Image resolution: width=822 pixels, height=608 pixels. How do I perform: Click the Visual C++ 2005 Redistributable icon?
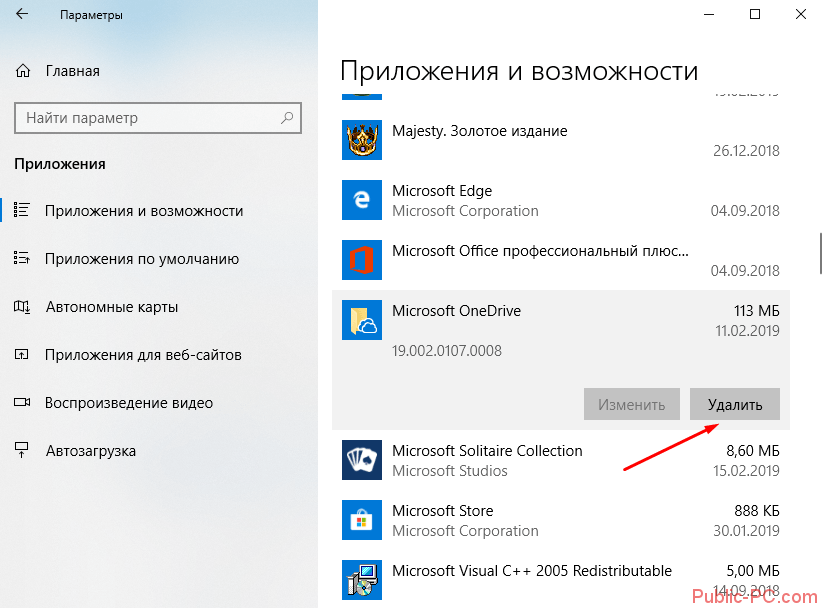(361, 580)
